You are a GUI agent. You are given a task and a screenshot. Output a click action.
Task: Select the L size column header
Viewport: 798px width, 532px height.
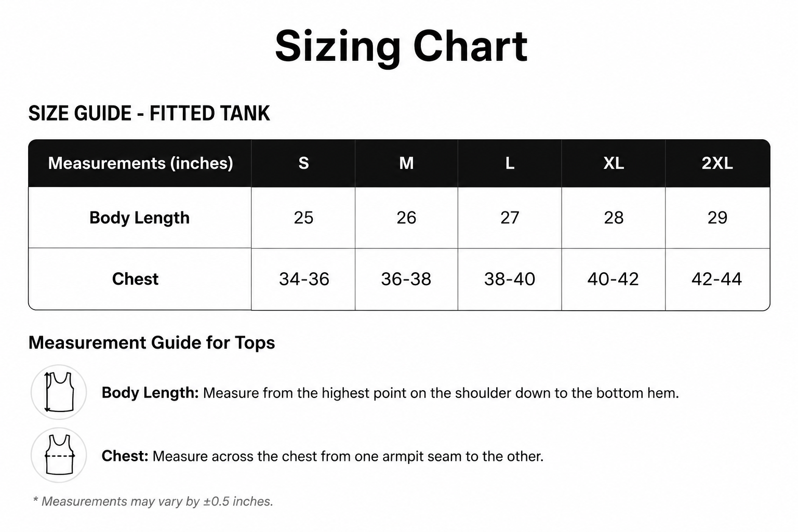(510, 163)
